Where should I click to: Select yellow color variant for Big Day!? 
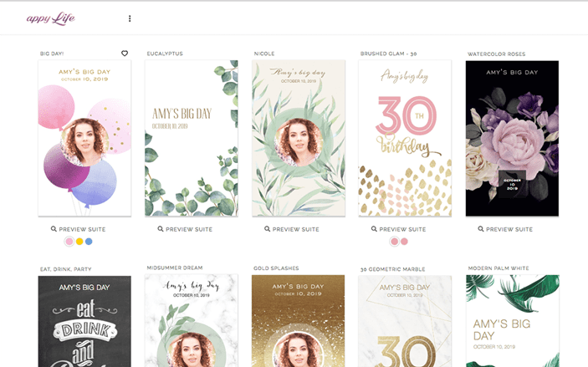click(79, 242)
